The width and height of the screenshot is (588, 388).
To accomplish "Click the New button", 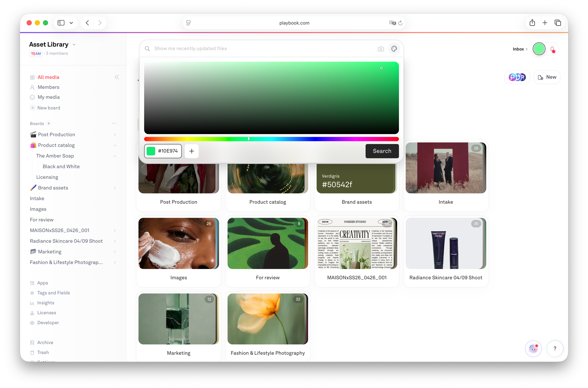I will 547,77.
